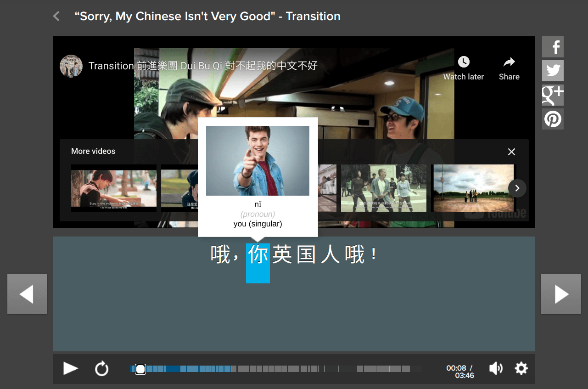Click the character 国 in subtitle
The height and width of the screenshot is (389, 588).
pyautogui.click(x=306, y=254)
